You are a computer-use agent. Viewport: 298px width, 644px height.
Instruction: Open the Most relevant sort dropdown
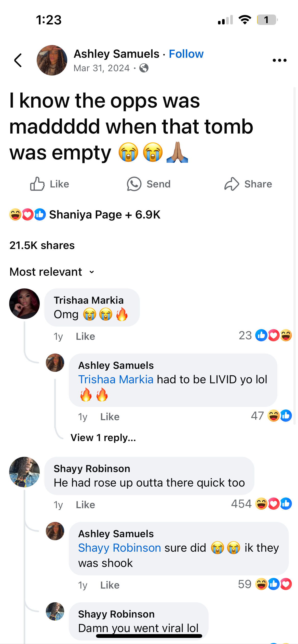click(x=52, y=272)
